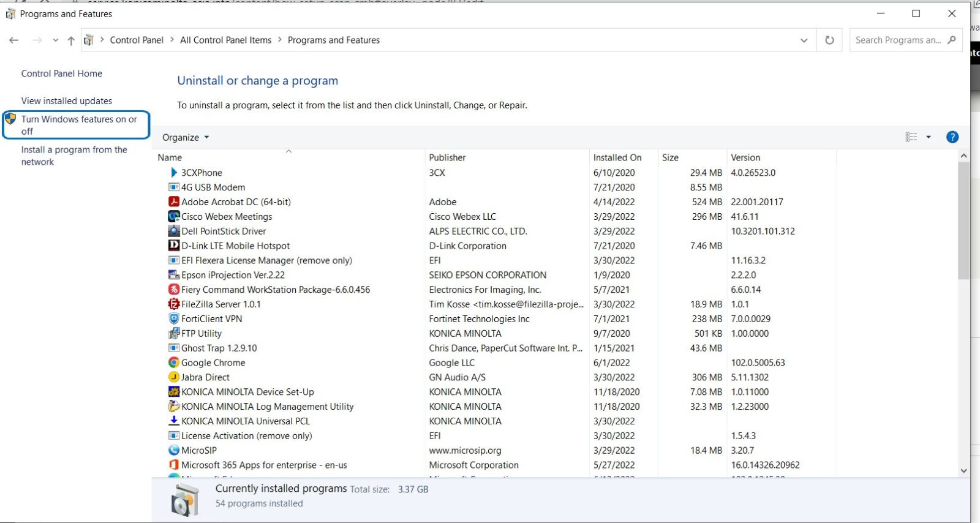This screenshot has height=523, width=980.
Task: Open recent locations dropdown next to forward arrow
Action: 55,40
